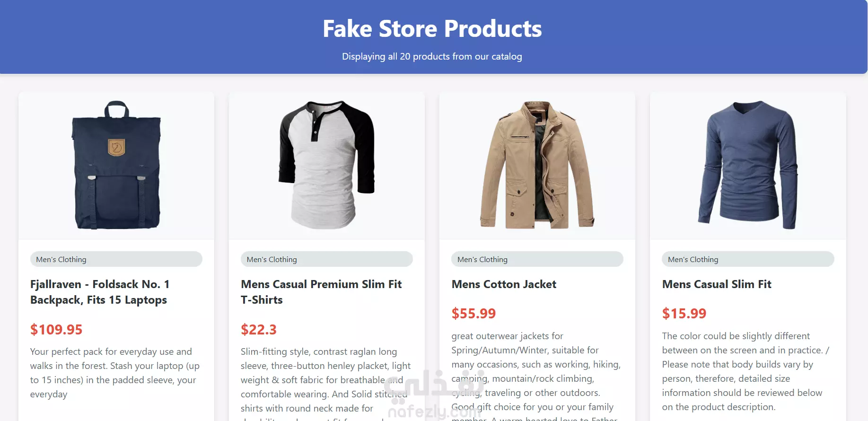Open the Mens Casual Premium Slim Fit T-Shirts title
Screen dimensions: 868x421
tap(321, 292)
